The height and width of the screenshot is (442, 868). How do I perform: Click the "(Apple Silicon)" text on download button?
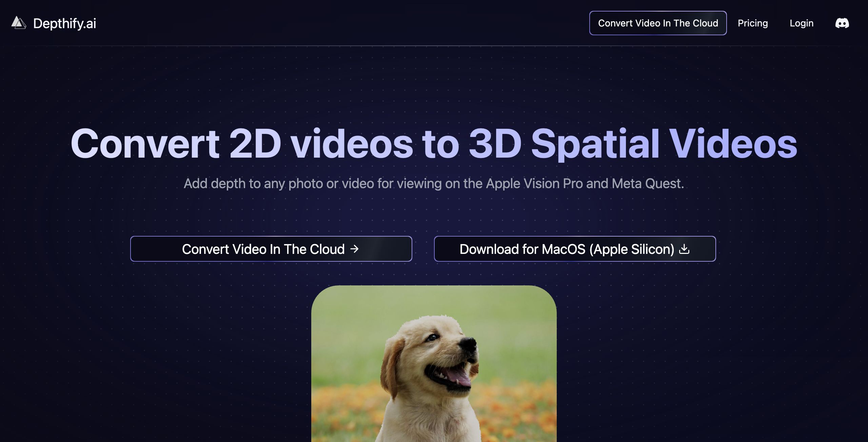tap(631, 249)
